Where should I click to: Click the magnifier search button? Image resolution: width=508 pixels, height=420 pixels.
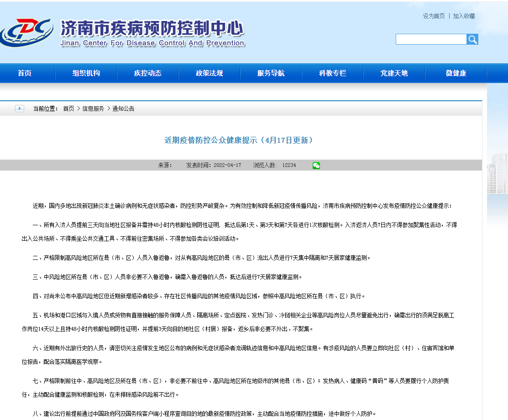coord(472,40)
